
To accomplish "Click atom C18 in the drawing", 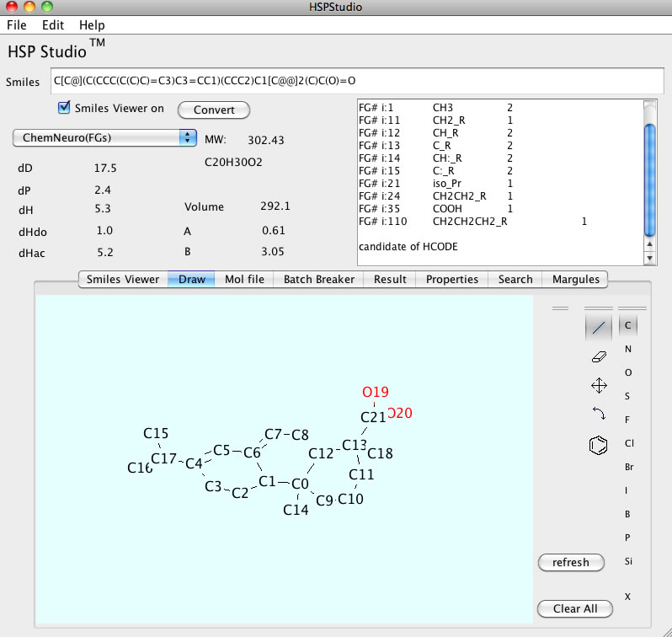I will 380,453.
